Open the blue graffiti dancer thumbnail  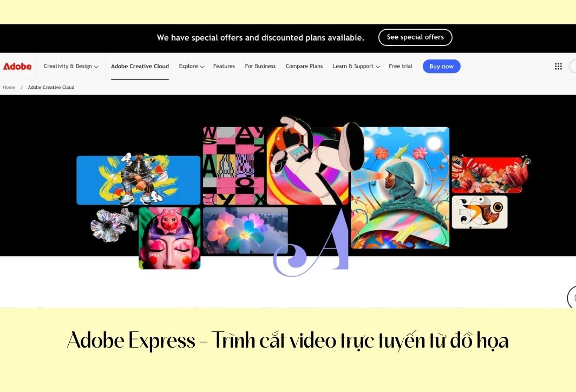(x=138, y=179)
